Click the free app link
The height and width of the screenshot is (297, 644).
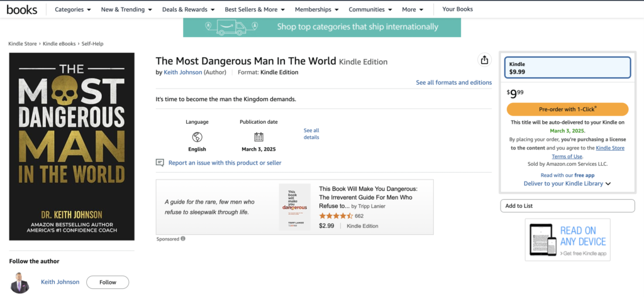[584, 175]
